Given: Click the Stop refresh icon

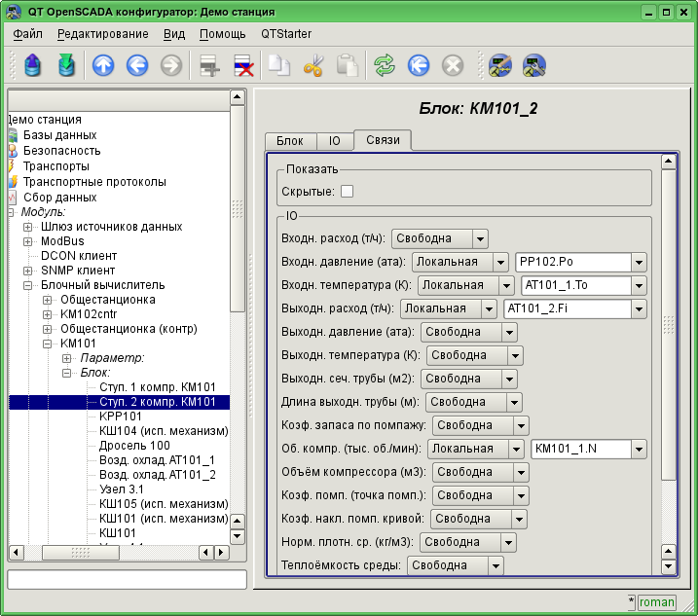Looking at the screenshot, I should 453,66.
